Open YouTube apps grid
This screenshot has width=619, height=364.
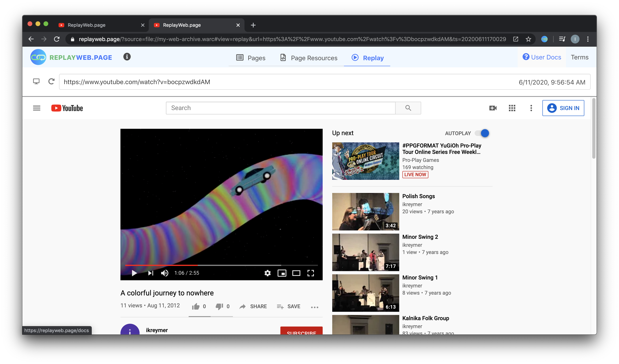point(512,108)
